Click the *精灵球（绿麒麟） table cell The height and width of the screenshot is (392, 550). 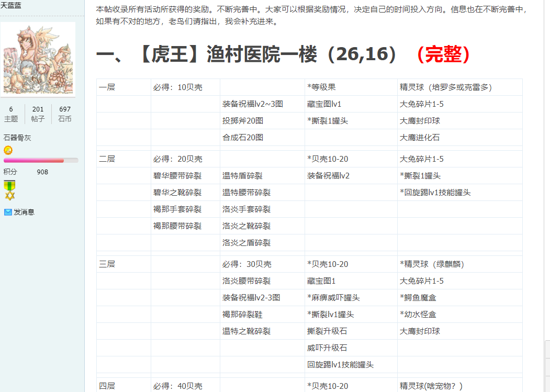pos(432,264)
